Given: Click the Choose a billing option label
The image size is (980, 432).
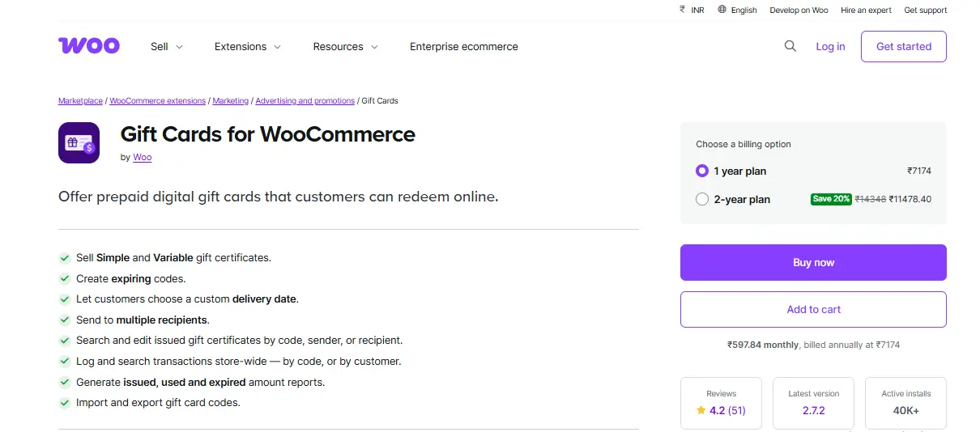Looking at the screenshot, I should point(744,144).
